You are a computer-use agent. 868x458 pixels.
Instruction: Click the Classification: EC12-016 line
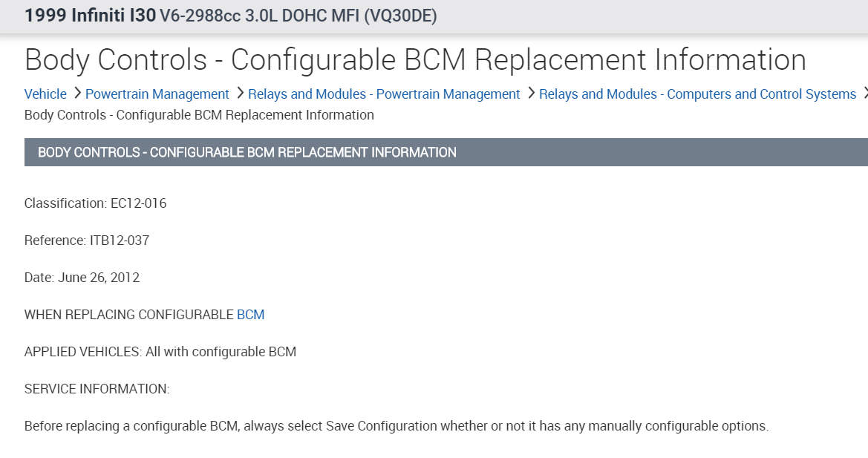tap(95, 203)
